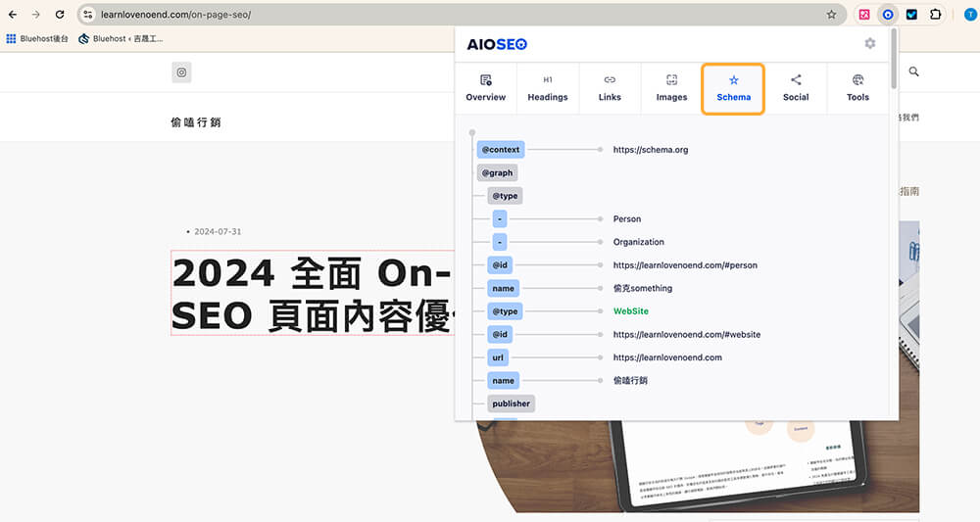
Task: Click the https://schema.org value
Action: click(x=651, y=150)
